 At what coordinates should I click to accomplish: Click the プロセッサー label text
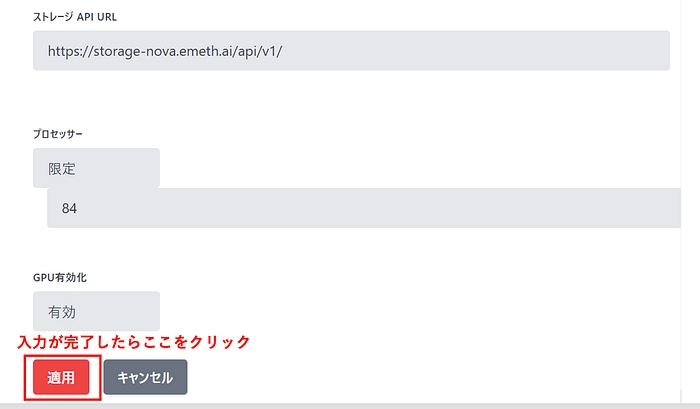[x=63, y=134]
